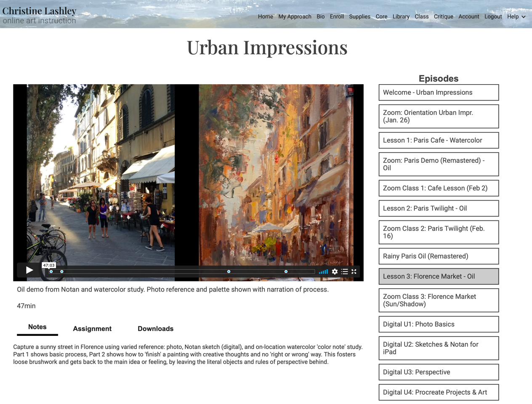Switch to the Notes tab

(37, 327)
